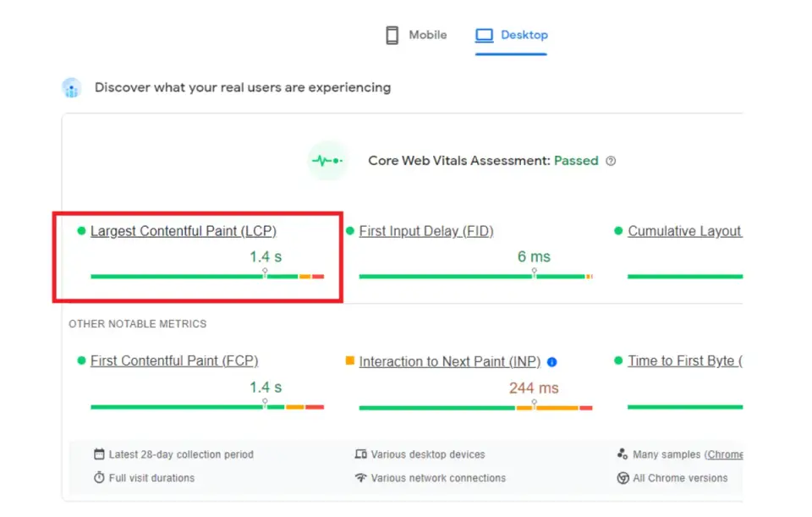The image size is (812, 517).
Task: Click the info icon beside INP
Action: pos(552,362)
